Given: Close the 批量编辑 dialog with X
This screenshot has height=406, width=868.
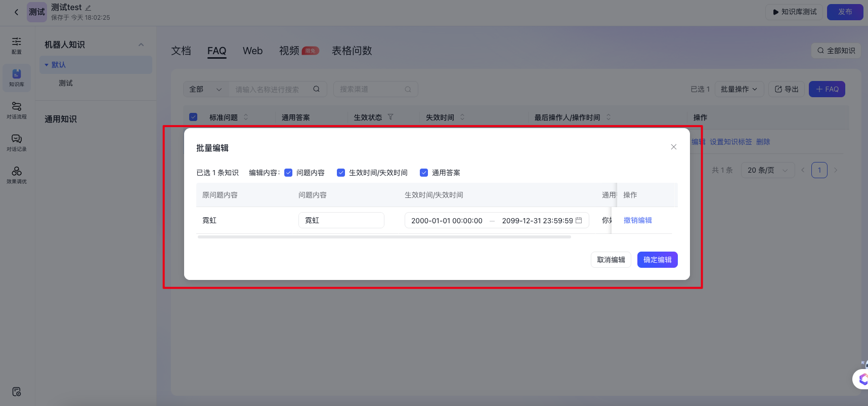Looking at the screenshot, I should coord(673,147).
